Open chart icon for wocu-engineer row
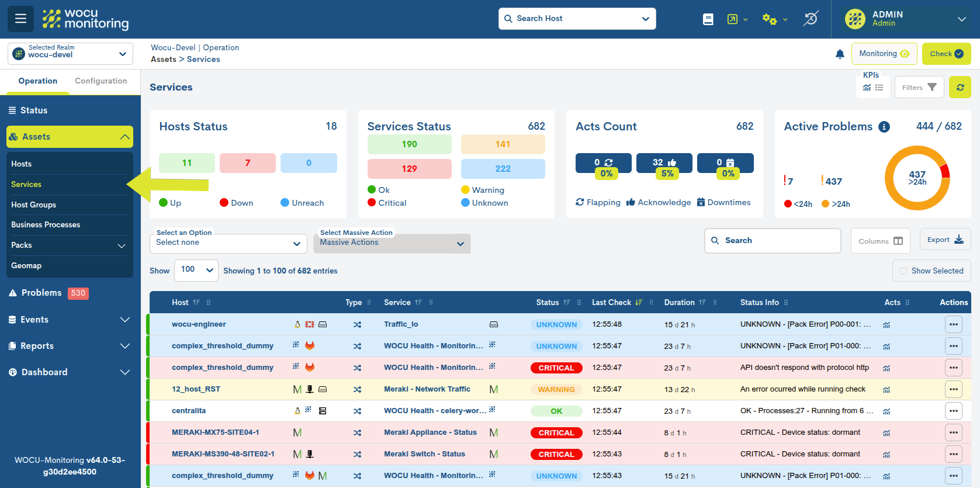This screenshot has width=980, height=488. [x=886, y=325]
